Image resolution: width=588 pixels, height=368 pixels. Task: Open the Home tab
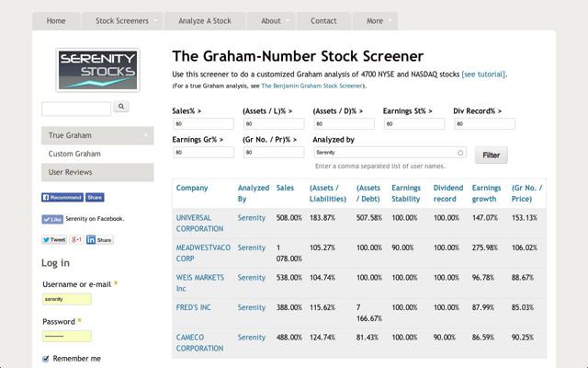tap(56, 21)
